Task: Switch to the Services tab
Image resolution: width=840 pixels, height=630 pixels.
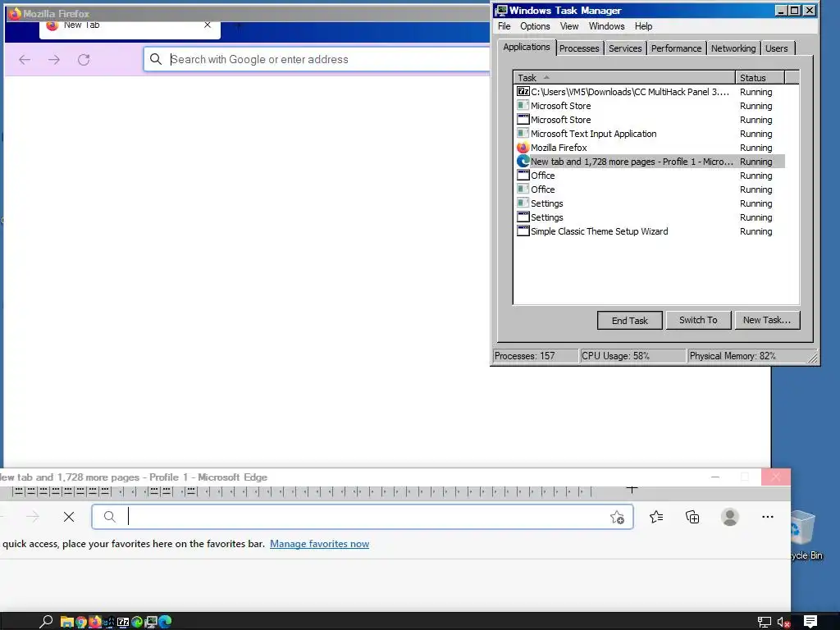Action: (x=624, y=48)
